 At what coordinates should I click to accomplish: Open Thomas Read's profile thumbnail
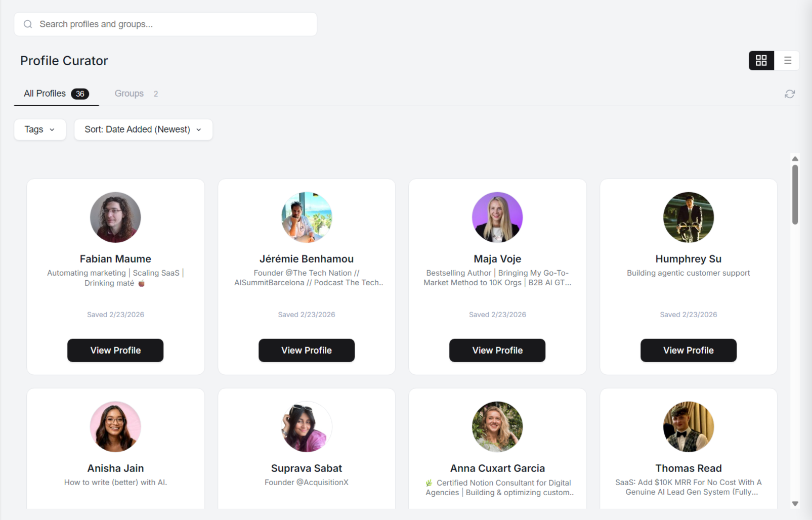pyautogui.click(x=688, y=426)
